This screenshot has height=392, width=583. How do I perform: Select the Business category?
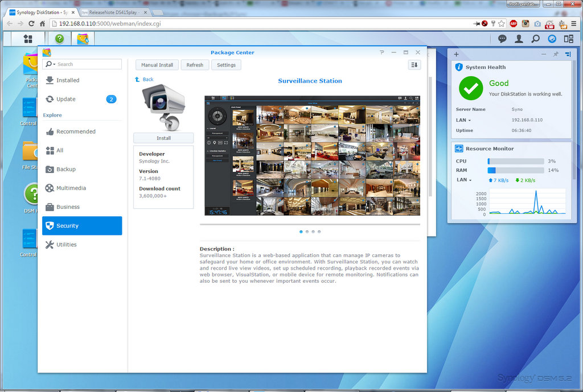click(x=82, y=207)
